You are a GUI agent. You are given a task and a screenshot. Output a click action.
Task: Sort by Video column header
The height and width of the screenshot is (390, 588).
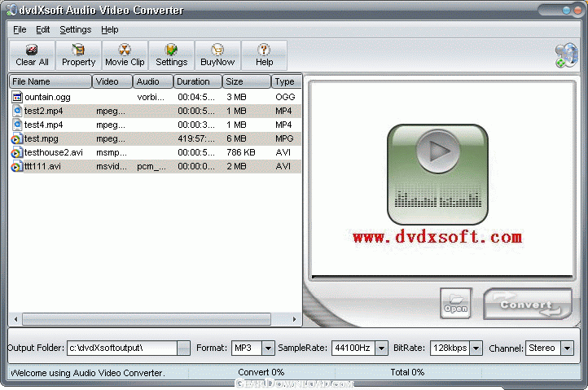click(x=112, y=81)
